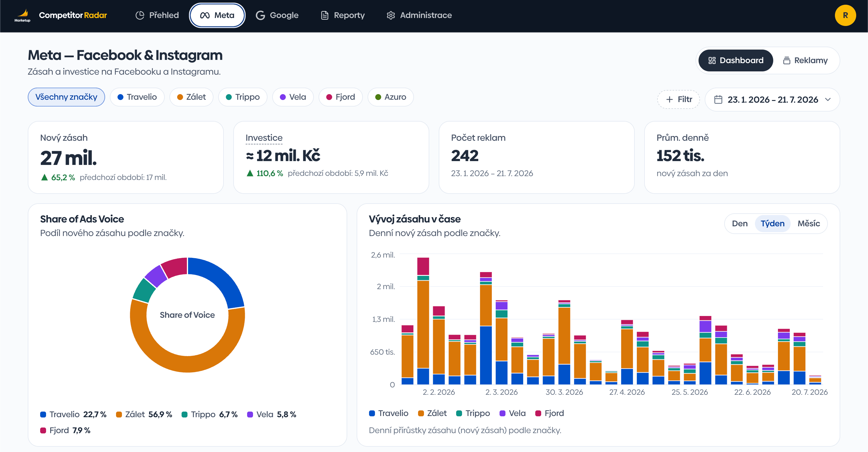Image resolution: width=868 pixels, height=452 pixels.
Task: Click the Prům. denně 152 tis. value
Action: 680,155
